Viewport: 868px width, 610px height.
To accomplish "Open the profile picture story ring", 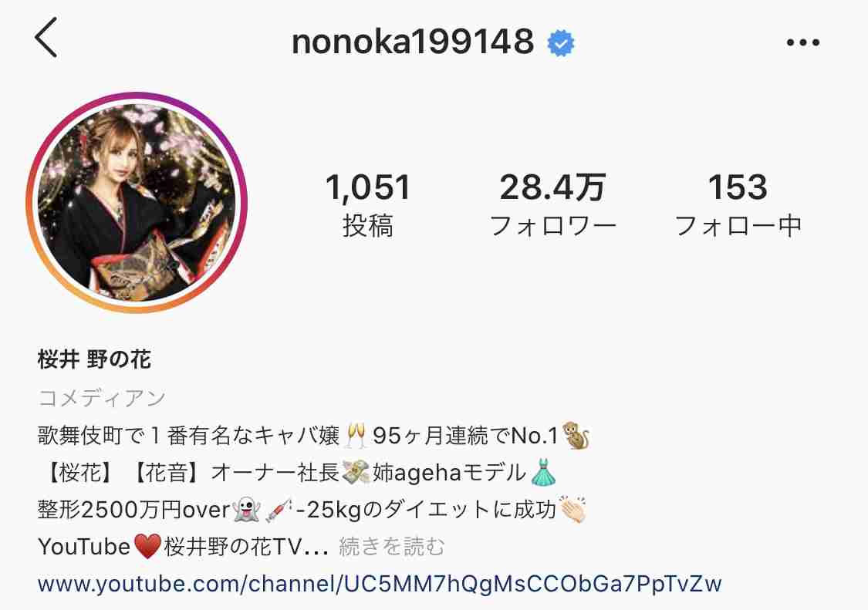I will tap(137, 203).
